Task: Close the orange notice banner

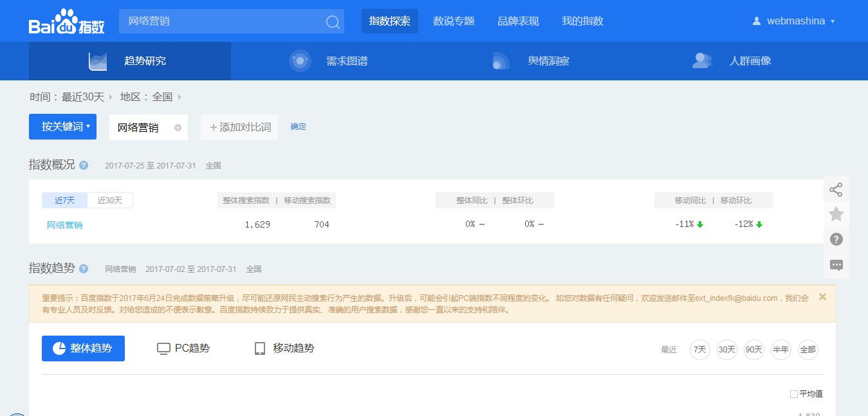Action: point(822,297)
